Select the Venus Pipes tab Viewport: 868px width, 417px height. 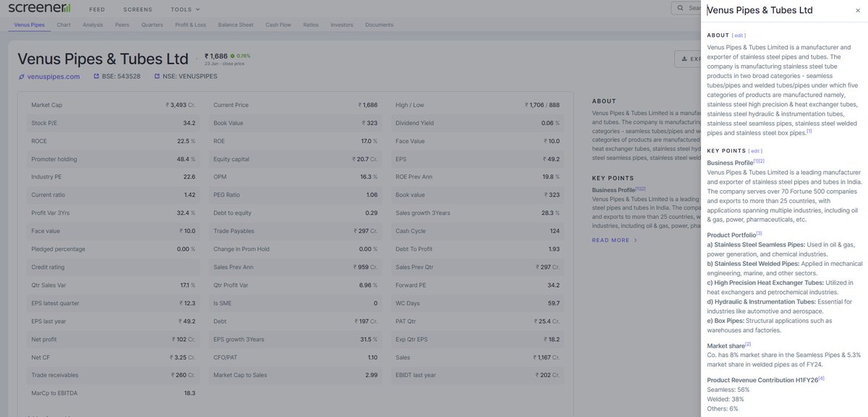coord(30,25)
